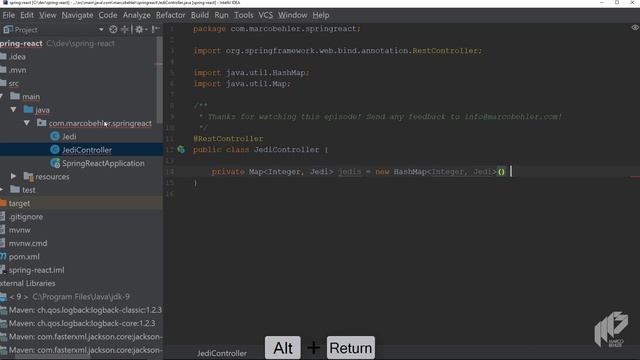Viewport: 640px width, 360px height.
Task: Open the VCS menu
Action: (x=266, y=15)
